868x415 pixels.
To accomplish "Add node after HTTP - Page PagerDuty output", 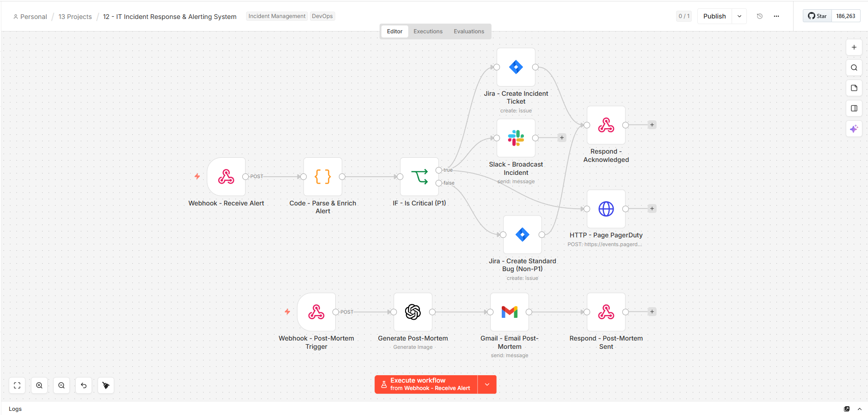I will (x=652, y=209).
